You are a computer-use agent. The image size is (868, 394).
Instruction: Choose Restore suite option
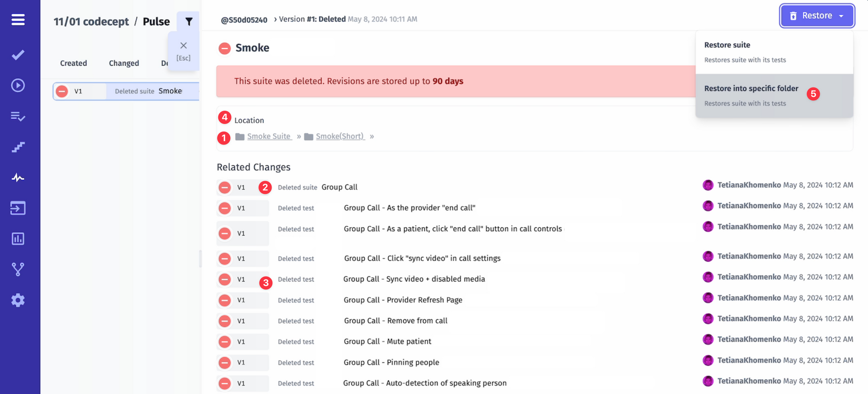click(774, 52)
